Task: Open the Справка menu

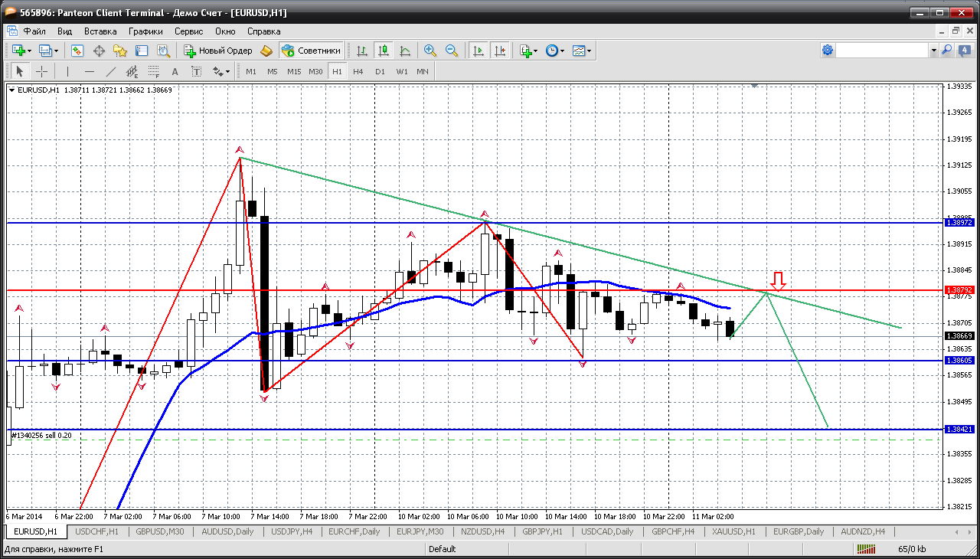Action: click(x=264, y=31)
